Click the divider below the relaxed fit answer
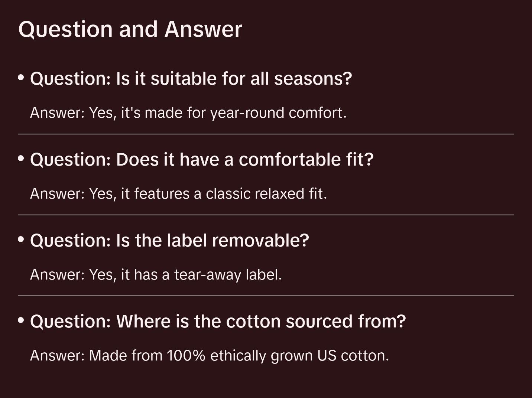Viewport: 532px width, 398px height. coord(266,215)
